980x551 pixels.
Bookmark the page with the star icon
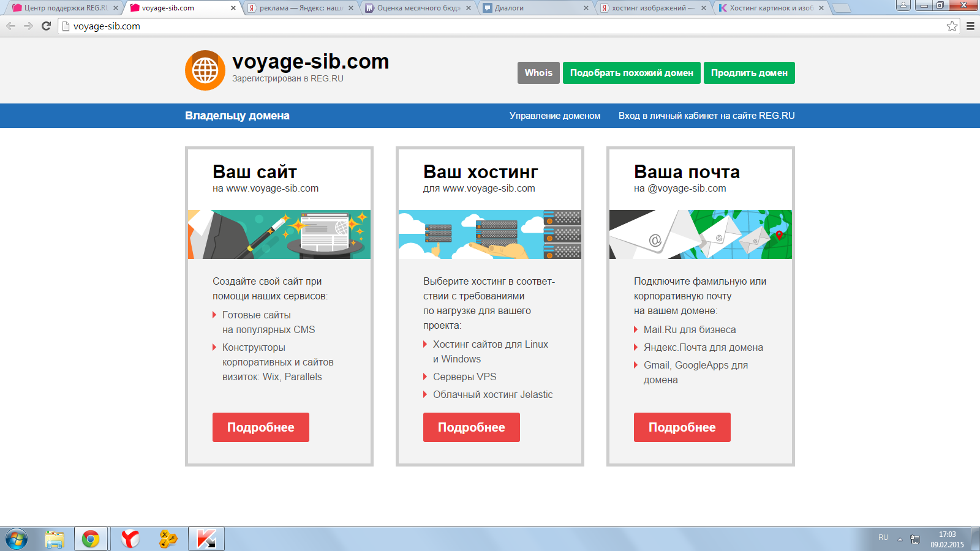pyautogui.click(x=952, y=26)
